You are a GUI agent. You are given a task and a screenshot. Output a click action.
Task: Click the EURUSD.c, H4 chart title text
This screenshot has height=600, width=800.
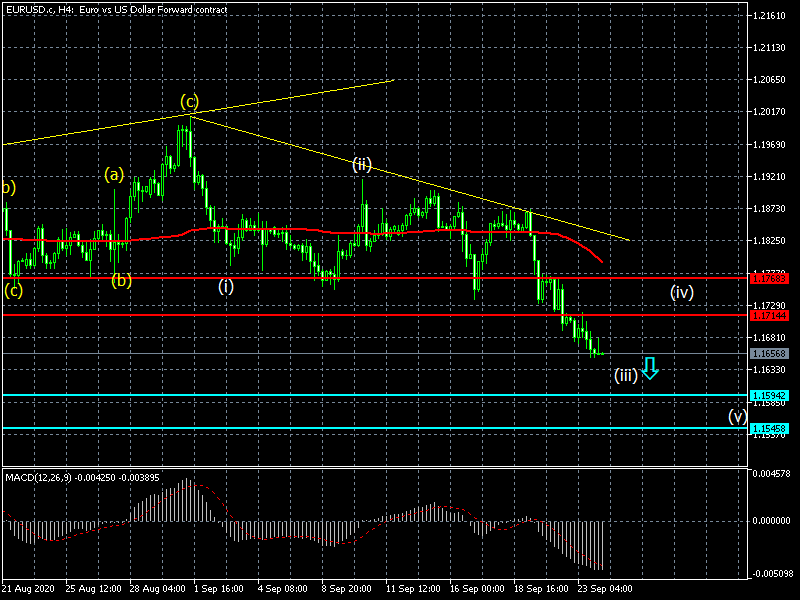pyautogui.click(x=117, y=9)
